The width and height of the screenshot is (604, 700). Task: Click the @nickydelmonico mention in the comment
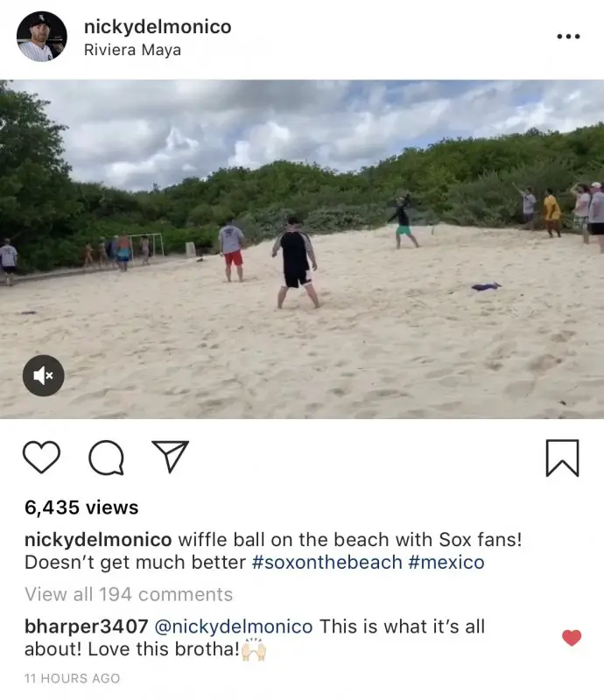tap(234, 626)
